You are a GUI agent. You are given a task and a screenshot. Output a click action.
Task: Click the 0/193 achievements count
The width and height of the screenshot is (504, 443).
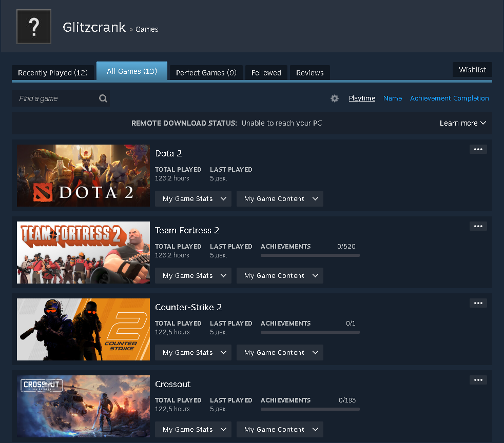point(347,400)
